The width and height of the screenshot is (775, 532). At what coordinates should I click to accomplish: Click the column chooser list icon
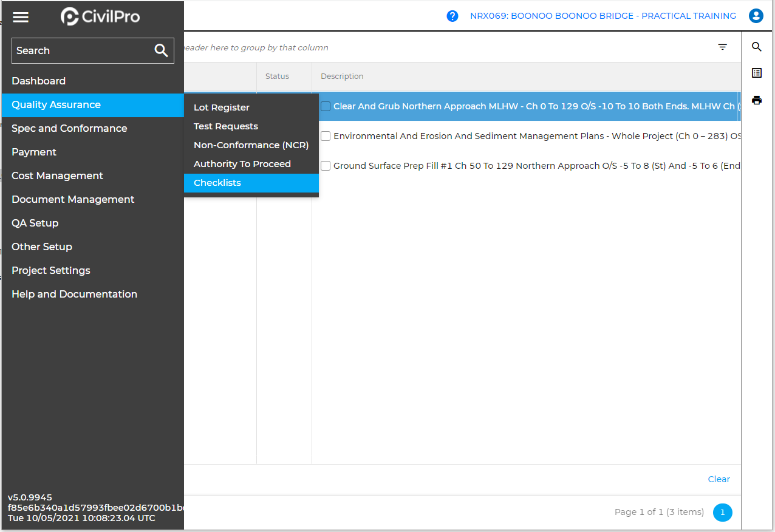pos(757,73)
